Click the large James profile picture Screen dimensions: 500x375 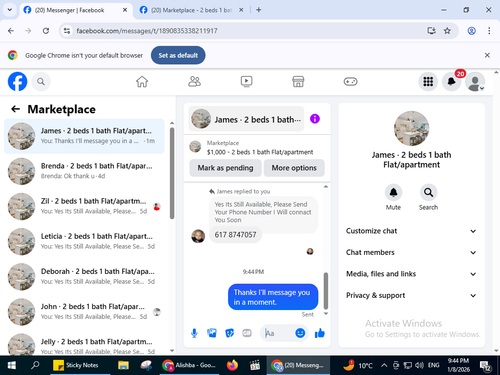[x=411, y=128]
